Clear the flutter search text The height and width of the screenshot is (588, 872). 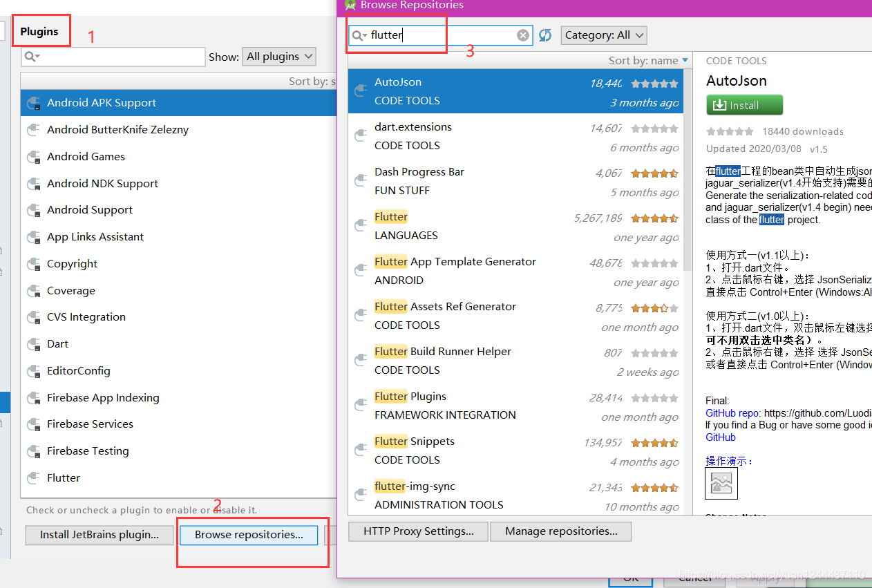(523, 35)
